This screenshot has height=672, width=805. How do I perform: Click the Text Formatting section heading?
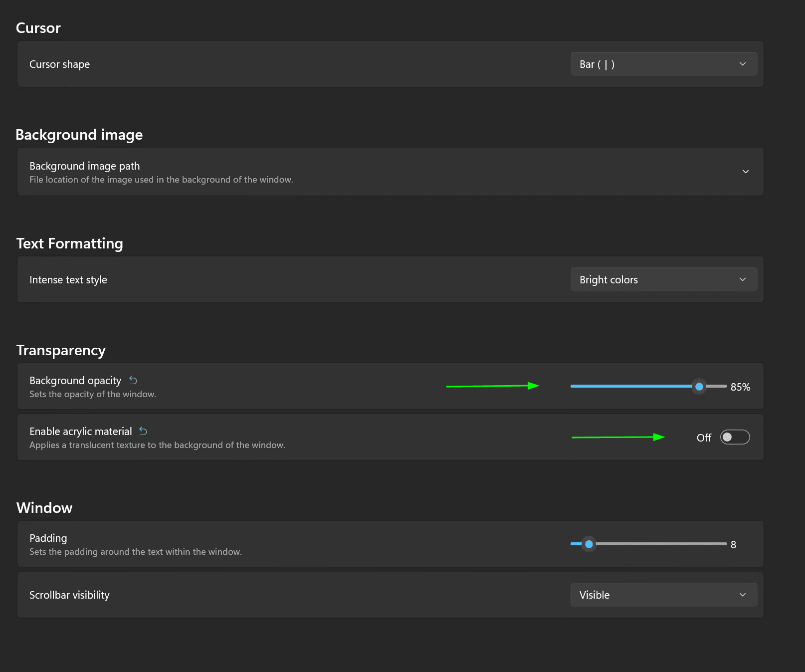click(x=69, y=243)
